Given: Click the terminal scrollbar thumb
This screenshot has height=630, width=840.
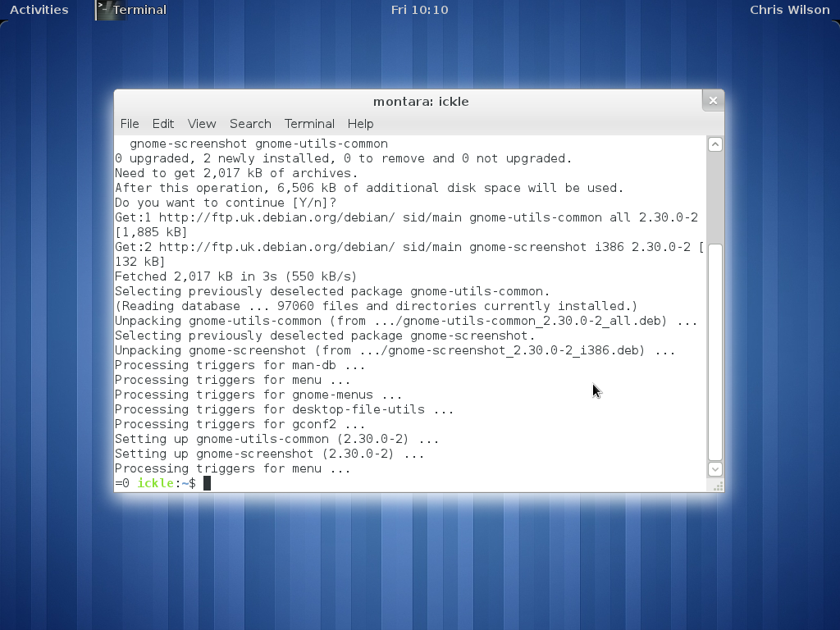Looking at the screenshot, I should point(714,353).
